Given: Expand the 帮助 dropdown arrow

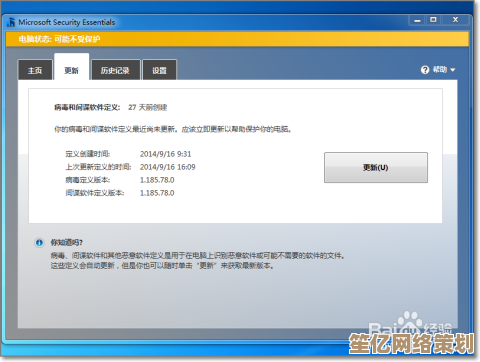Looking at the screenshot, I should pos(453,70).
